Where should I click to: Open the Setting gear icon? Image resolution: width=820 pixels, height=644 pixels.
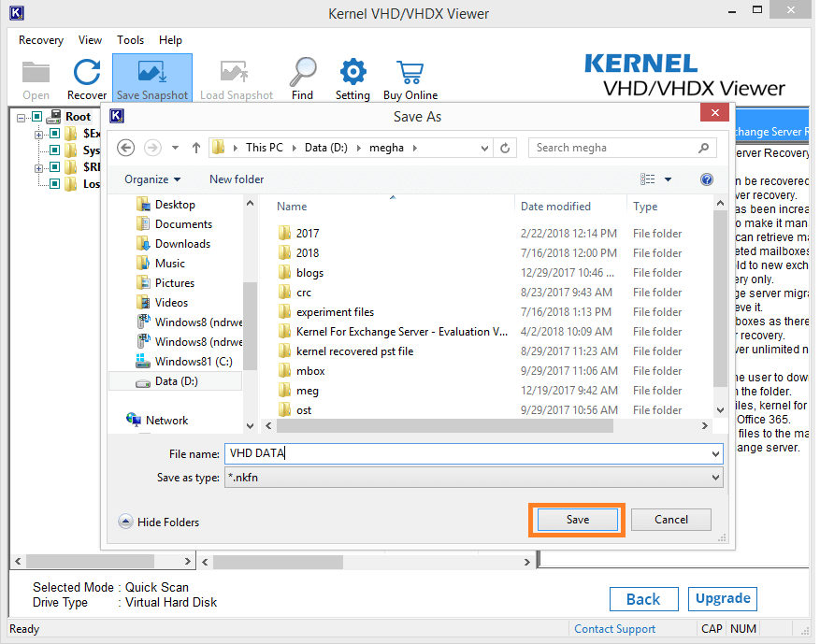tap(353, 79)
